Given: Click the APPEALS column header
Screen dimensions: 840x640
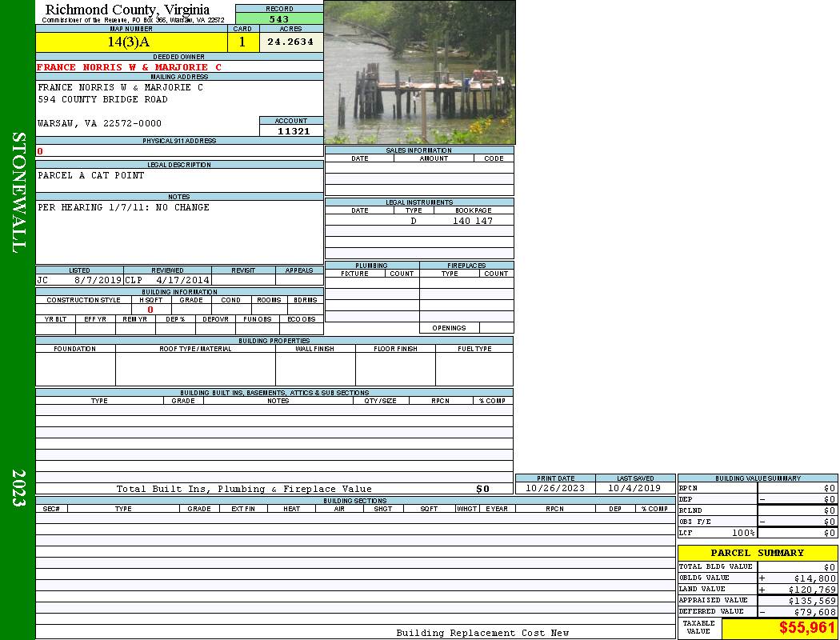Looking at the screenshot, I should pyautogui.click(x=299, y=270).
